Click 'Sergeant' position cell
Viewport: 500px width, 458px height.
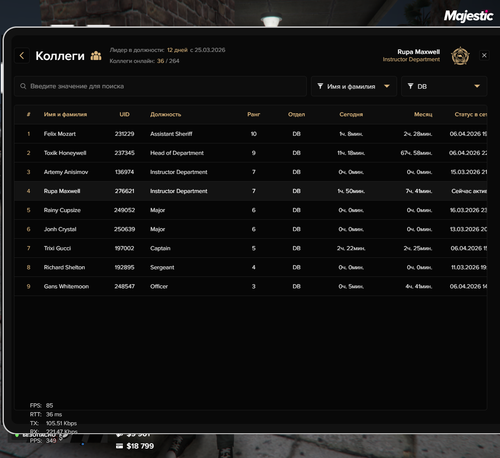(162, 267)
